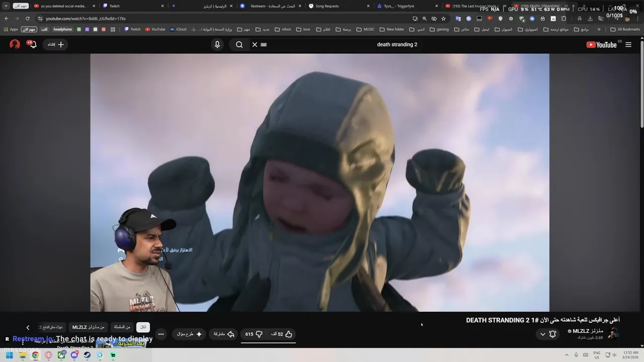Open the taskbar clock showing 11:52 AM
The width and height of the screenshot is (644, 362).
point(630,355)
